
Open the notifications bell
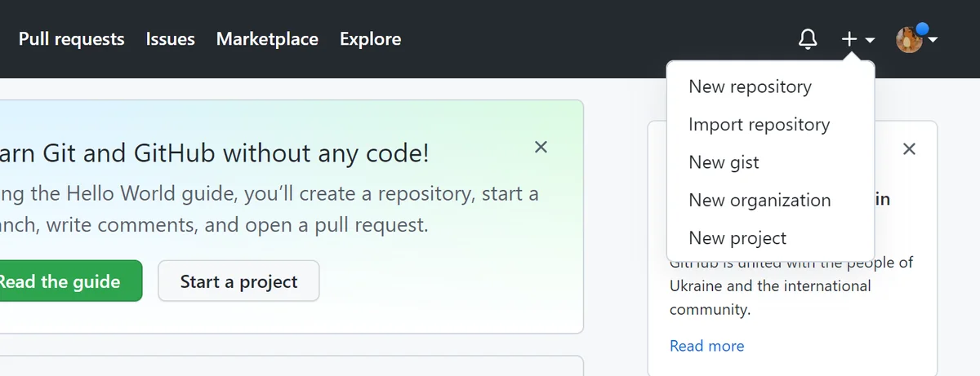(808, 39)
